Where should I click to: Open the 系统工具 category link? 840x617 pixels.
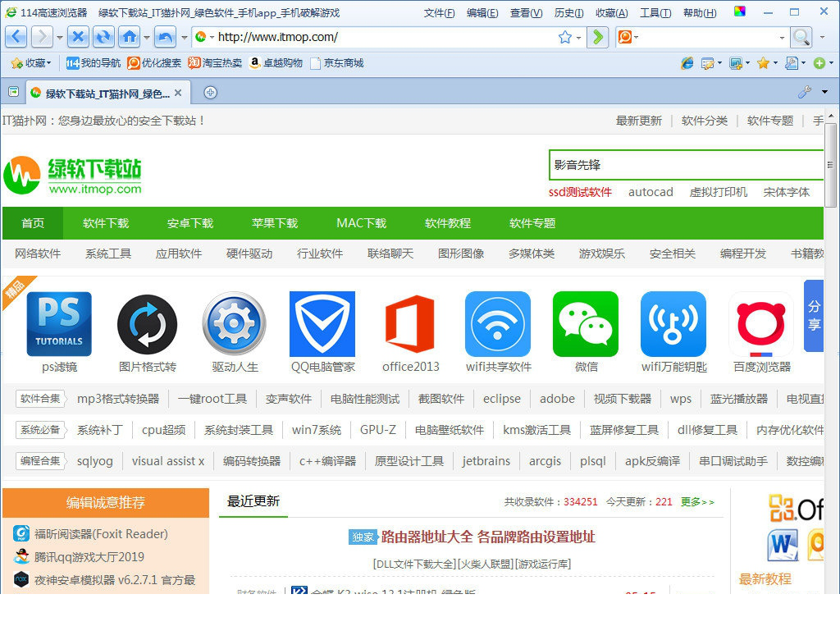107,254
